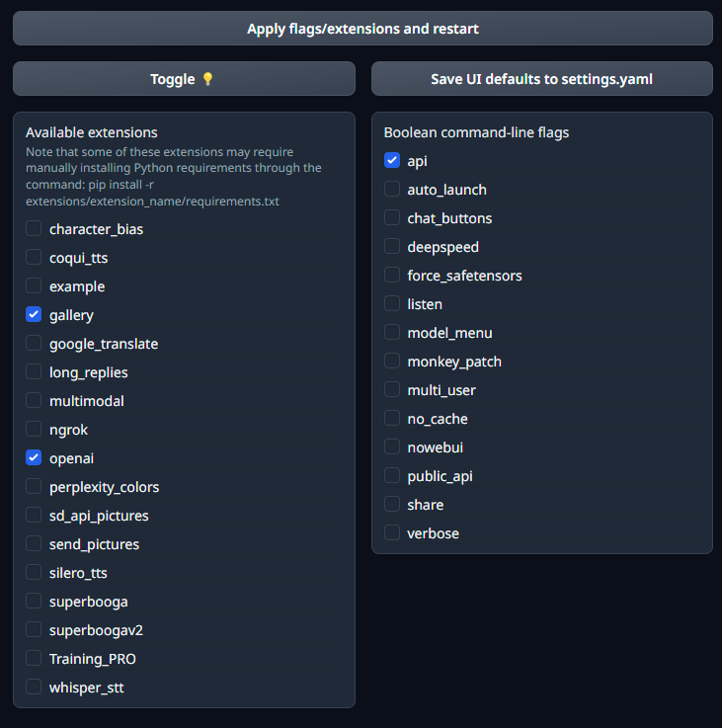Uncheck the api flag
Screen dimensions: 722x728
pos(392,160)
